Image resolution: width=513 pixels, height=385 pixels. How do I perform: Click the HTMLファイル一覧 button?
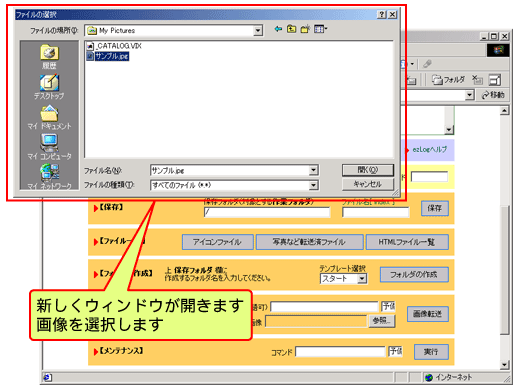407,242
